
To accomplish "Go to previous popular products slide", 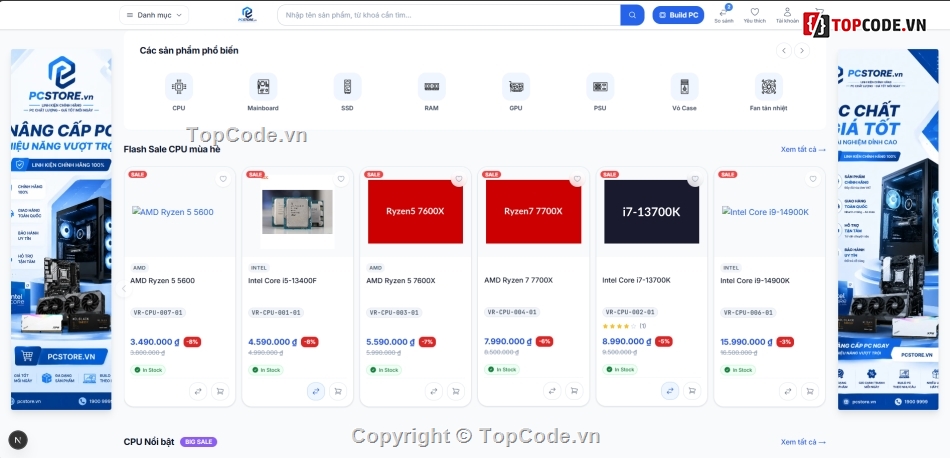I will pos(784,51).
